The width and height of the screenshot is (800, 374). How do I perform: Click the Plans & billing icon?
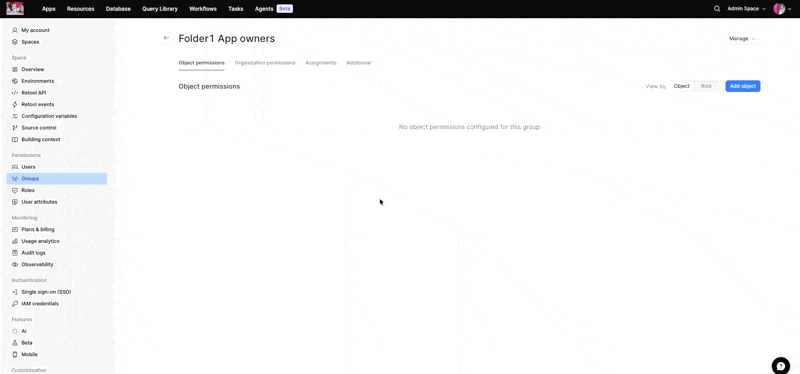coord(15,230)
